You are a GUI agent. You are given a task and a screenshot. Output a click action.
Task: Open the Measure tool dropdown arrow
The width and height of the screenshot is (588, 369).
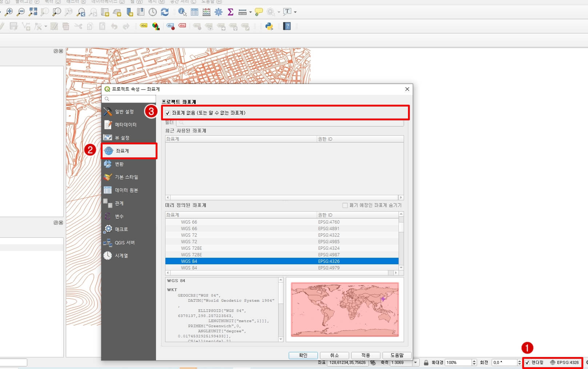250,12
